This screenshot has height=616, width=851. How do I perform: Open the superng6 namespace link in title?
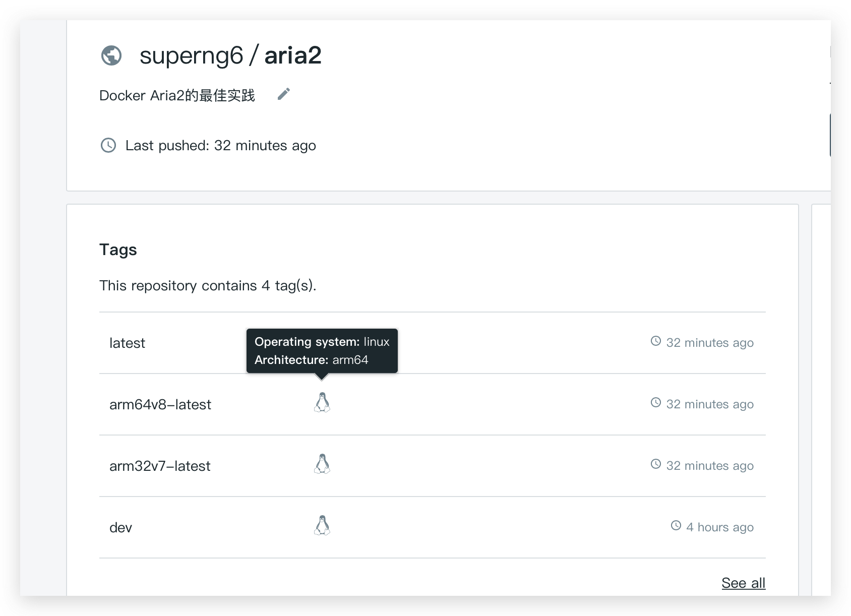pyautogui.click(x=192, y=55)
